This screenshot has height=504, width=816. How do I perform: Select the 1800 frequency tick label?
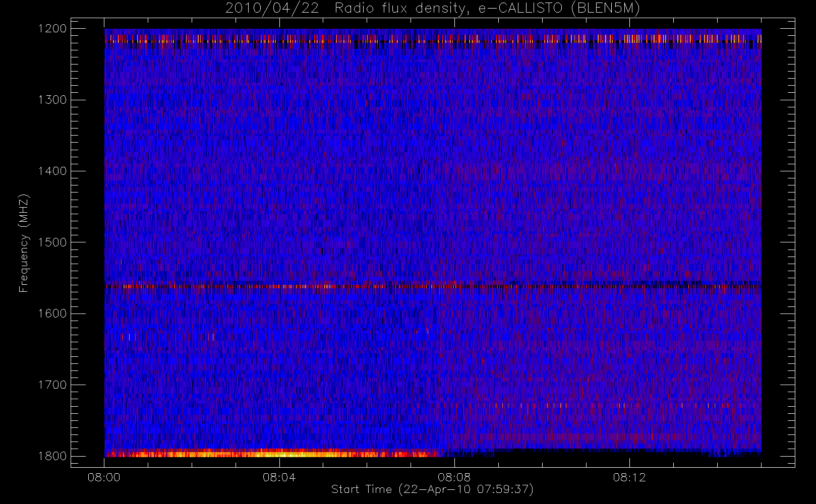(x=52, y=456)
